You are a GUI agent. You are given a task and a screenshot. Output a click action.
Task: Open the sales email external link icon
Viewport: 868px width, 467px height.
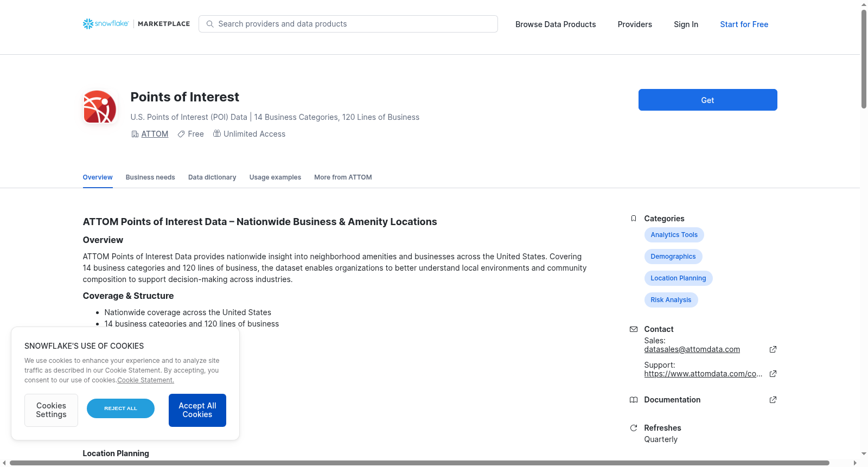[773, 349]
